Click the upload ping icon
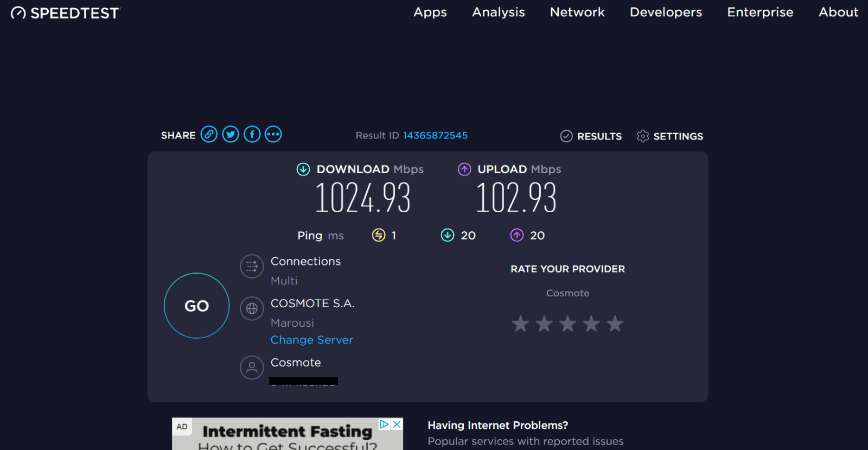868x450 pixels. click(x=517, y=235)
